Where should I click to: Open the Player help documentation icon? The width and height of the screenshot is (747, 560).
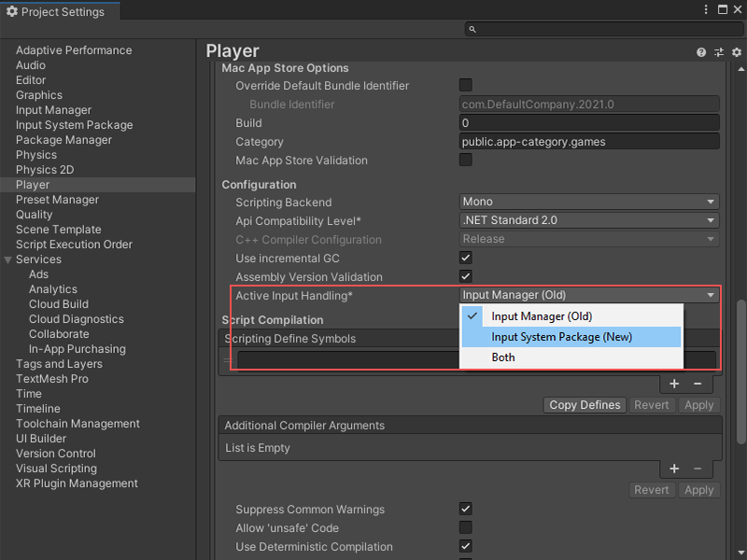(x=701, y=52)
